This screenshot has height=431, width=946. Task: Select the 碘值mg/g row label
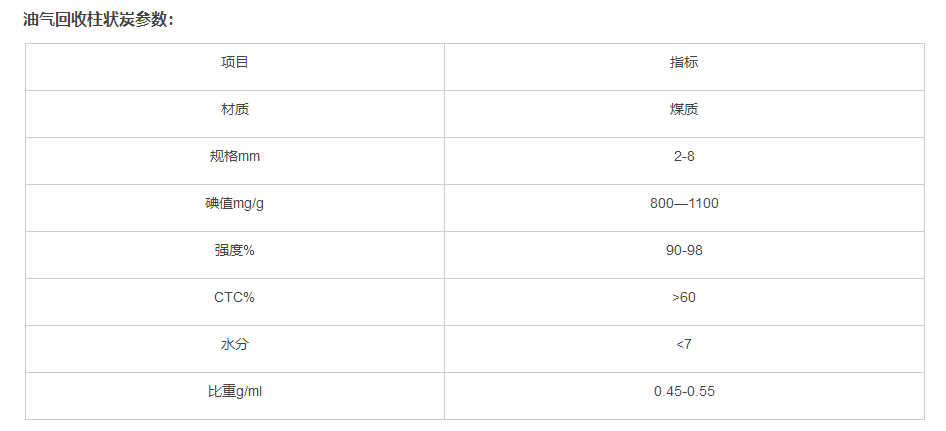pyautogui.click(x=235, y=203)
